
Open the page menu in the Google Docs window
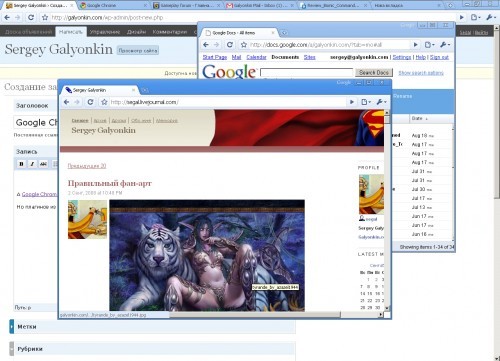pyautogui.click(x=430, y=45)
